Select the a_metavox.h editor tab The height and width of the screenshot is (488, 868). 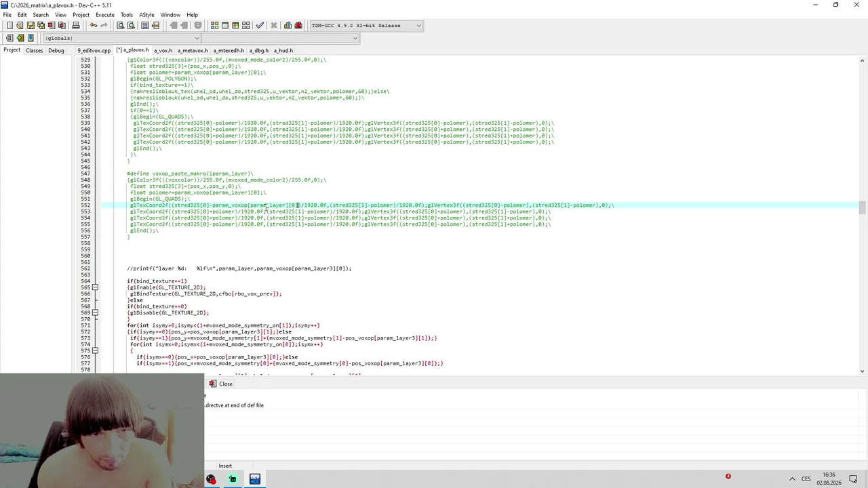tap(193, 50)
